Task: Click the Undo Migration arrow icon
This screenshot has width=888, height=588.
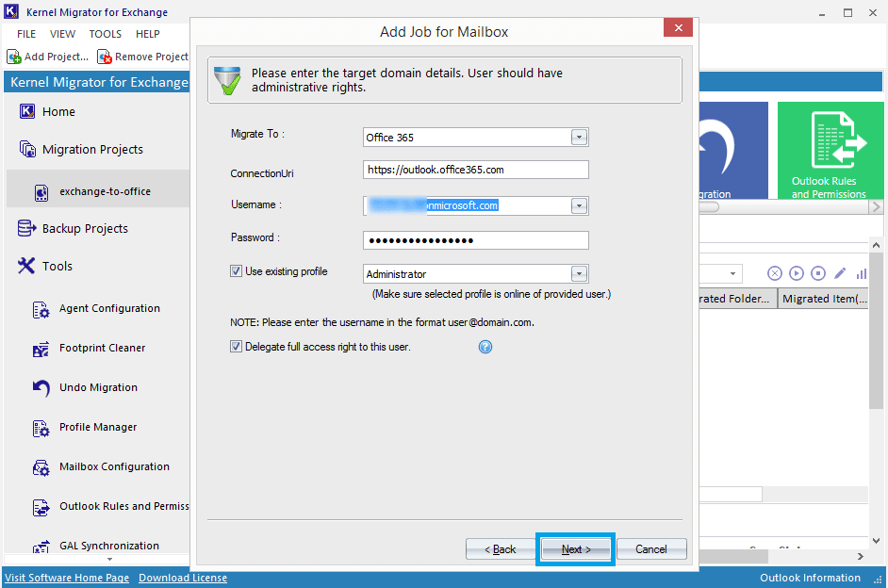Action: click(41, 388)
